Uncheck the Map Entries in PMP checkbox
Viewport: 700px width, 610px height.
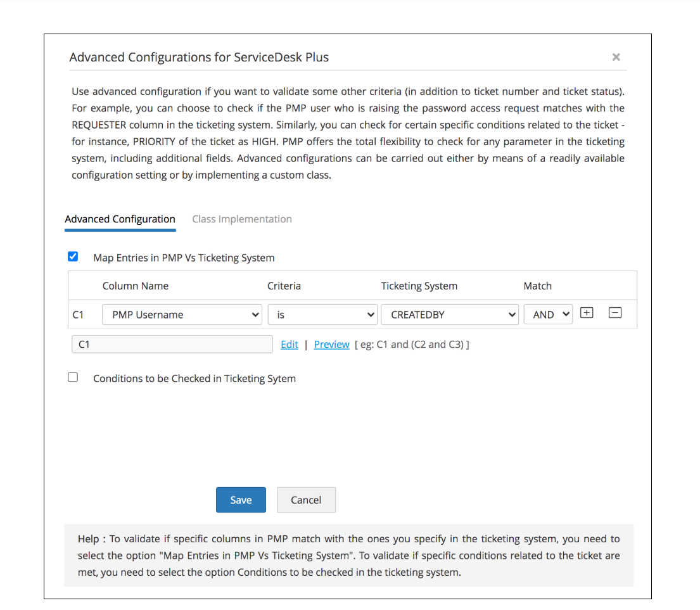pos(73,257)
